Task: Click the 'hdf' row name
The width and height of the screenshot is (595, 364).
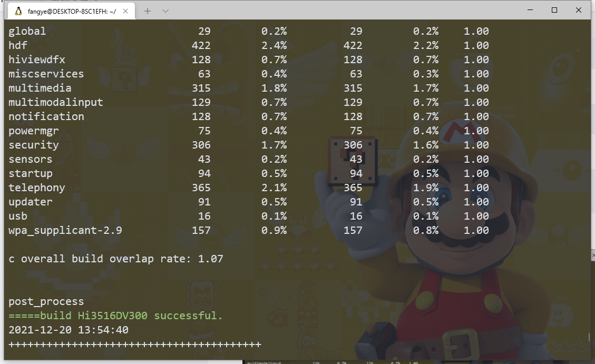Action: 18,45
